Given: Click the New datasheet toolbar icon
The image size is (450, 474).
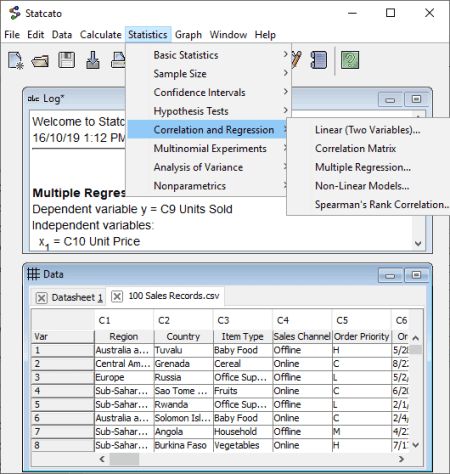Looking at the screenshot, I should coord(15,60).
